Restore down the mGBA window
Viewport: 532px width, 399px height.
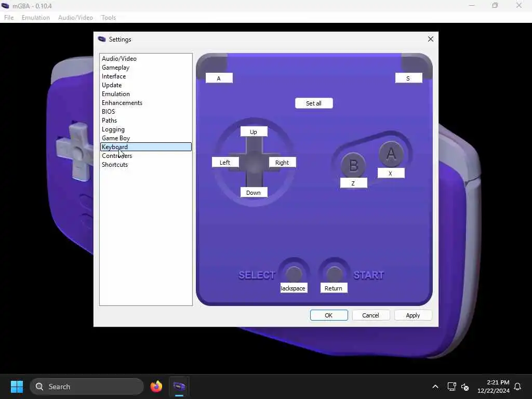(x=495, y=5)
